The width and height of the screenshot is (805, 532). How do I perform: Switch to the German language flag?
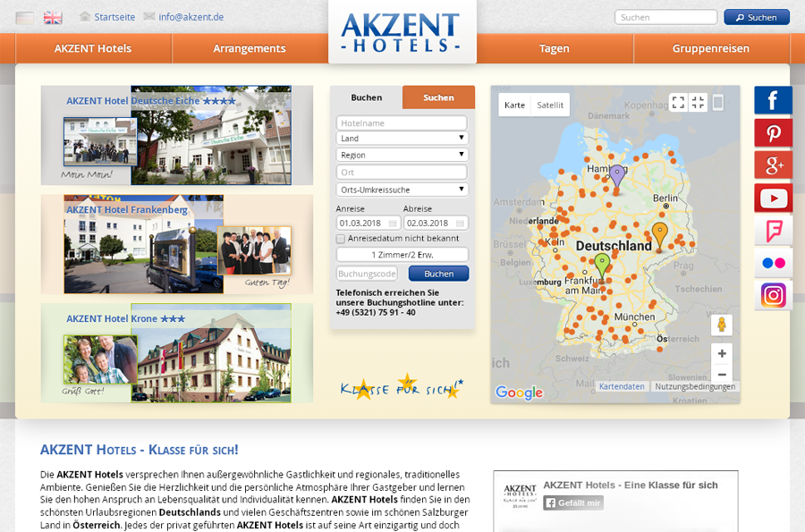pyautogui.click(x=25, y=18)
